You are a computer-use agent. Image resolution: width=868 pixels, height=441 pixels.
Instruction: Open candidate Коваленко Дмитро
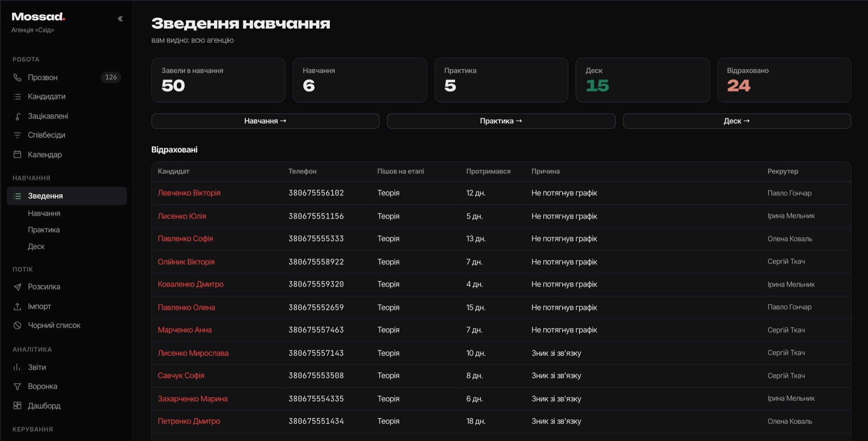[x=191, y=284]
